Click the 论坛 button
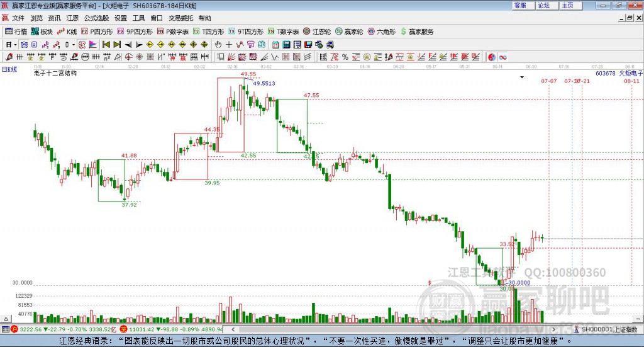 click(x=547, y=5)
